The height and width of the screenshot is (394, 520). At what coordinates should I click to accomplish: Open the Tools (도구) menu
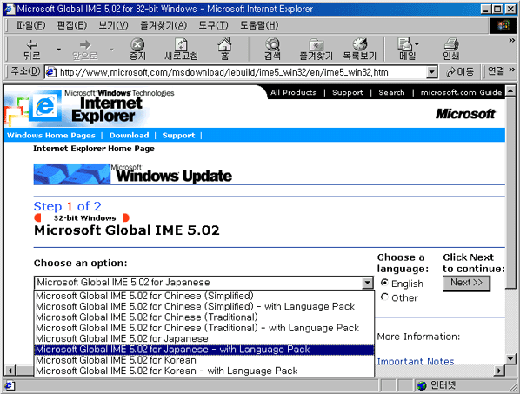coord(213,26)
